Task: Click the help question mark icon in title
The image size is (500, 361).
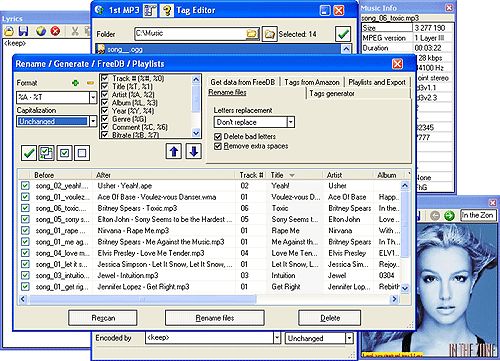Action: (167, 10)
